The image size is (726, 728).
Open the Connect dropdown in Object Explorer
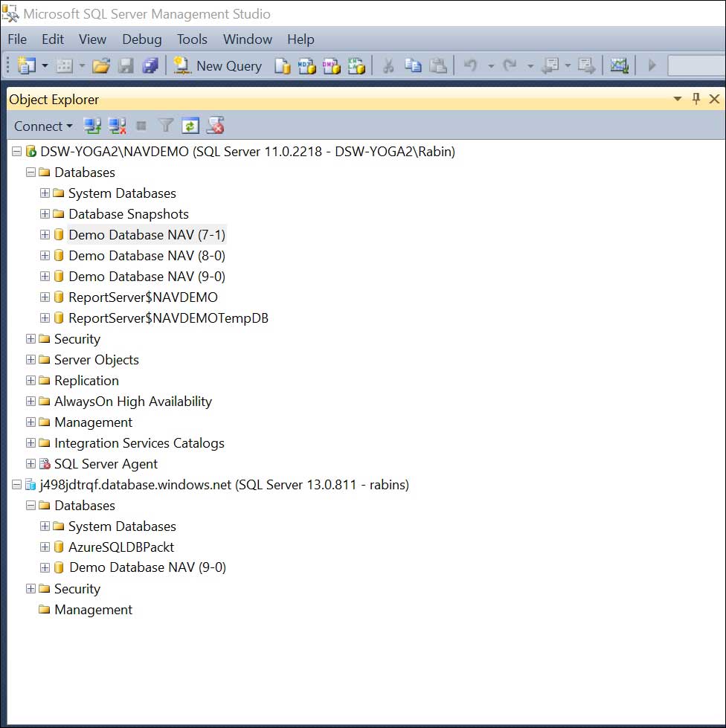coord(41,126)
